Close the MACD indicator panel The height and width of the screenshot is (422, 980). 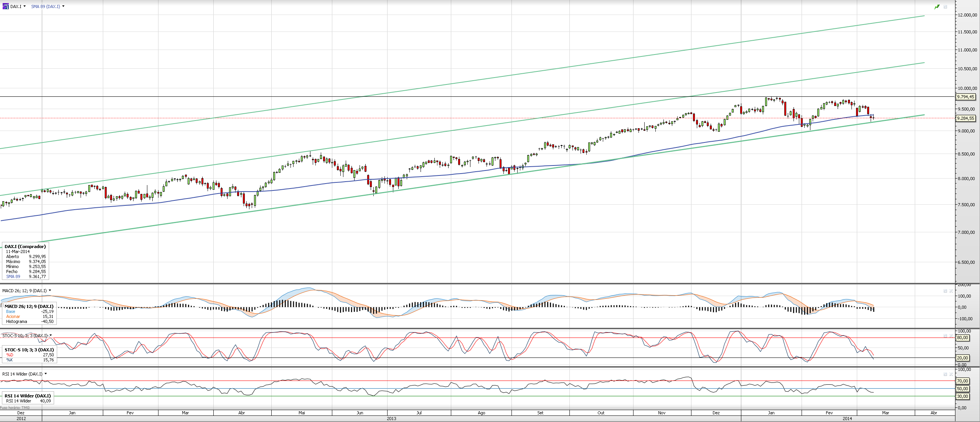pyautogui.click(x=951, y=291)
